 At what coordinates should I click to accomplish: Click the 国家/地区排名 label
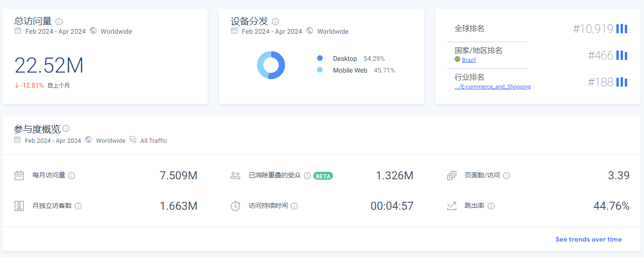(478, 50)
